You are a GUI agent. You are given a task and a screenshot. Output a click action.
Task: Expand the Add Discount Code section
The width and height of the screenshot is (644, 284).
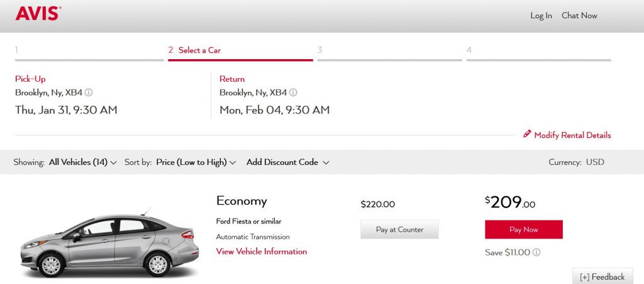point(287,162)
